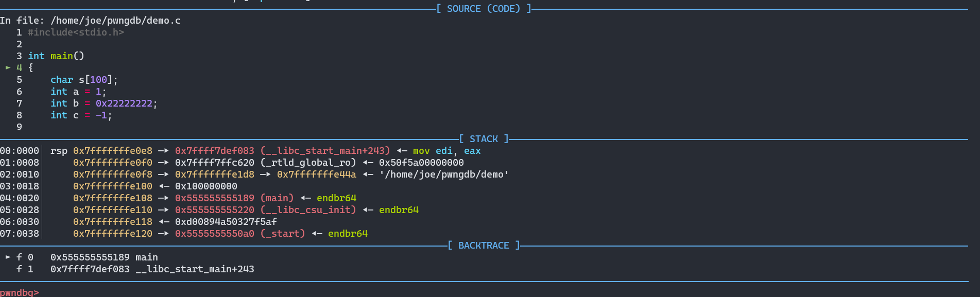Click the string '/home/joe/pwngdb/demo'
The height and width of the screenshot is (297, 980).
pyautogui.click(x=443, y=174)
